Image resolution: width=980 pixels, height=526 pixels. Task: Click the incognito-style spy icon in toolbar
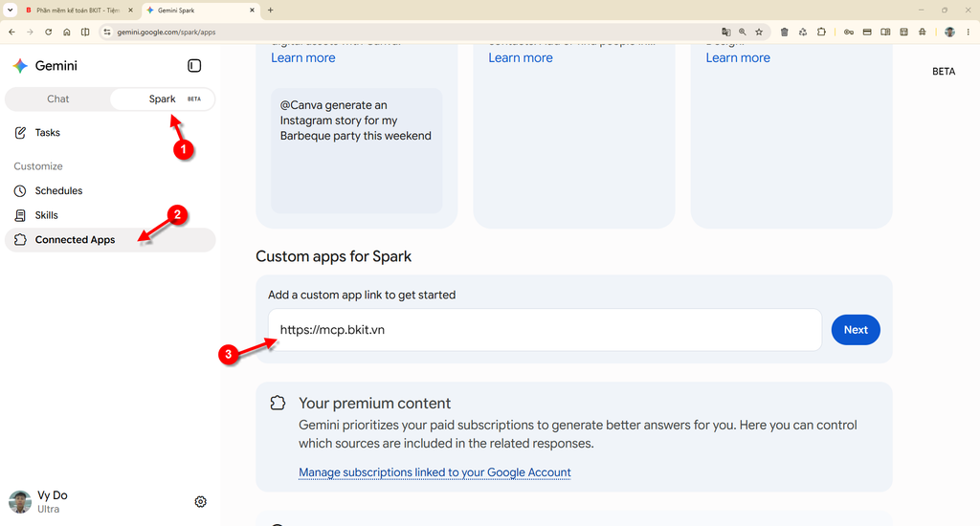(x=923, y=32)
